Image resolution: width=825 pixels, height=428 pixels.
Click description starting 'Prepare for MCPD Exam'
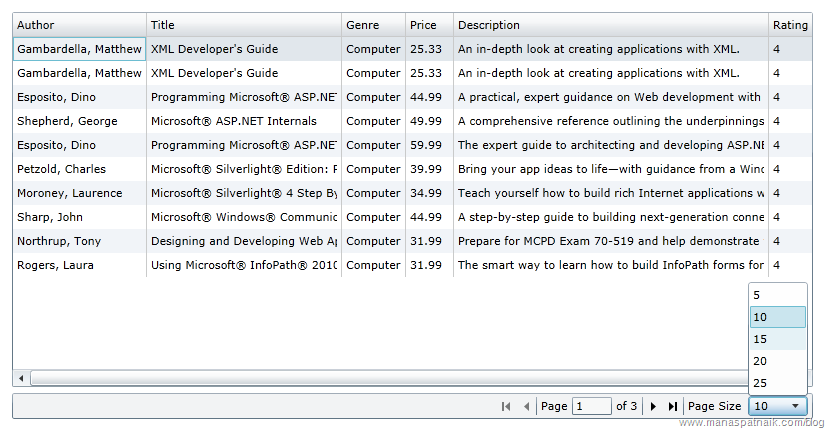[x=611, y=241]
